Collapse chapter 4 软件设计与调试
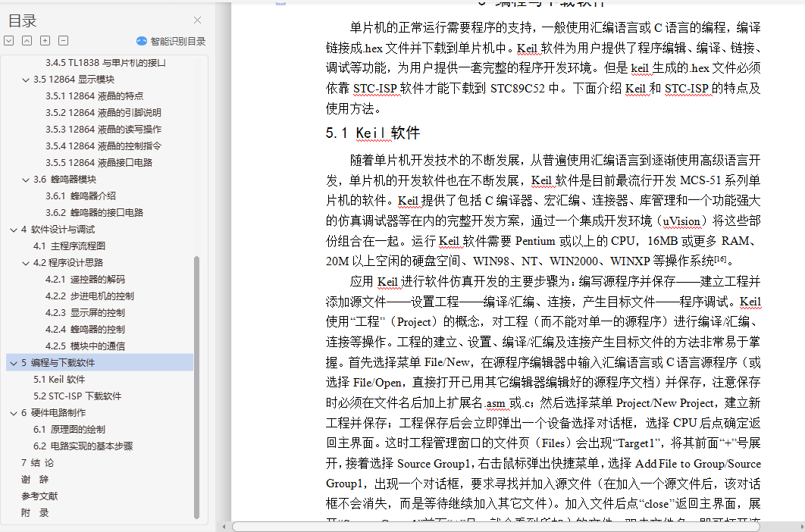 pyautogui.click(x=14, y=230)
